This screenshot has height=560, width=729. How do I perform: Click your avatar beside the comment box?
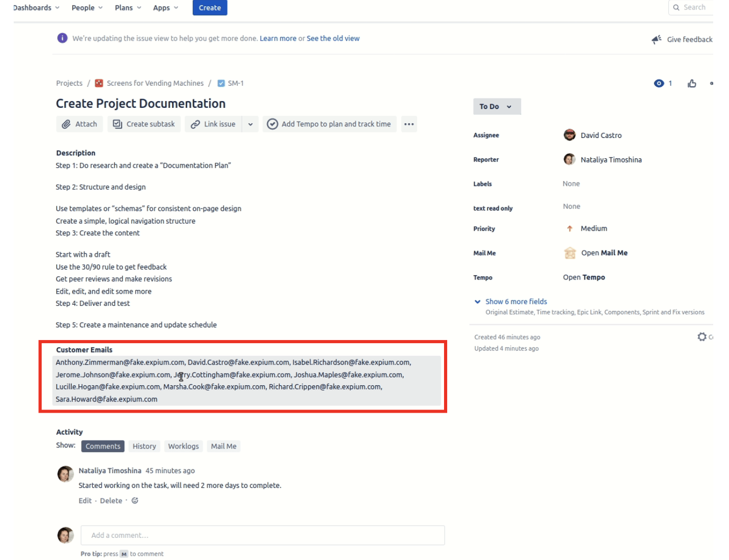pos(65,535)
